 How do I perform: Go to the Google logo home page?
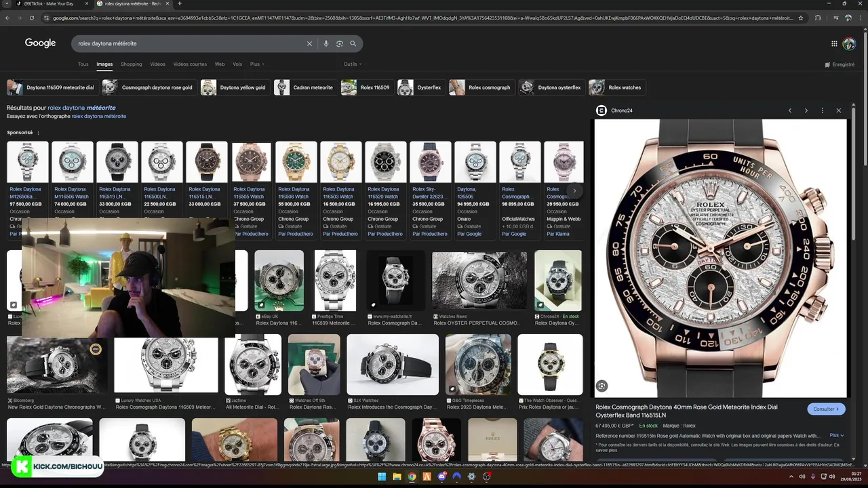[41, 43]
